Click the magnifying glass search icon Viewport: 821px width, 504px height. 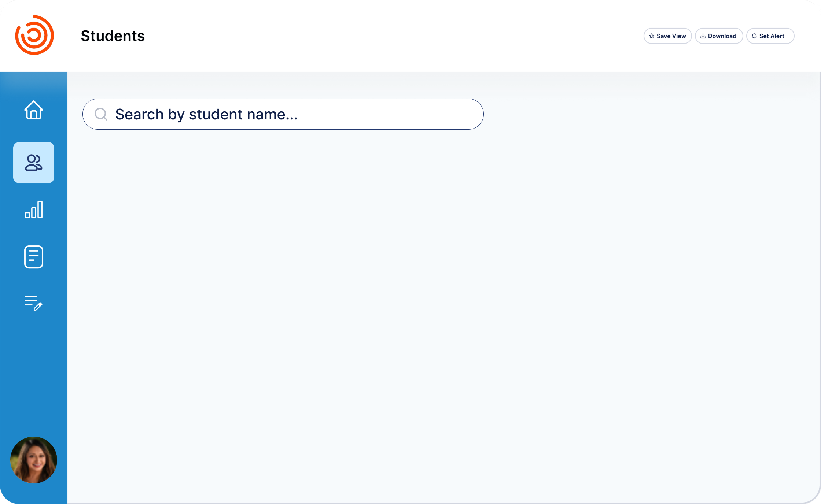click(101, 114)
